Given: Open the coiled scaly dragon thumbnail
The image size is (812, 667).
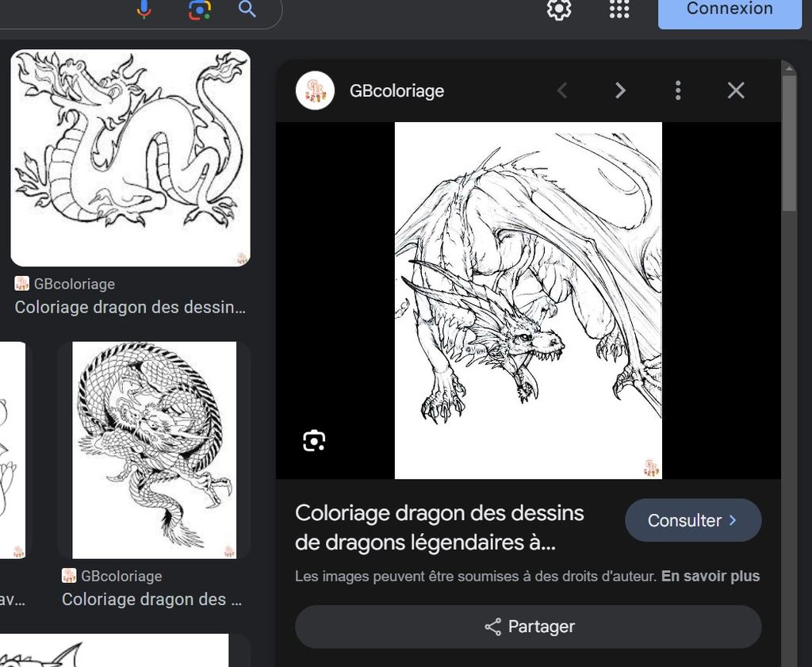Looking at the screenshot, I should (x=155, y=450).
